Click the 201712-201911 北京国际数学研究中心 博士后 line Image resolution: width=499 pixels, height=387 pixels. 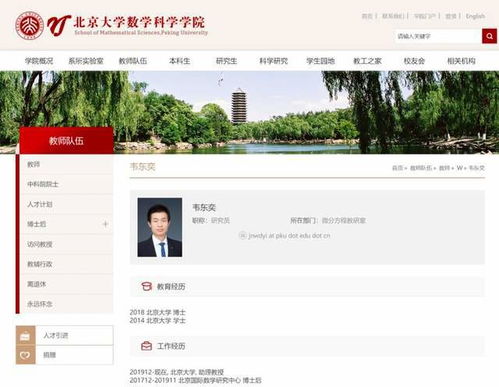point(195,380)
